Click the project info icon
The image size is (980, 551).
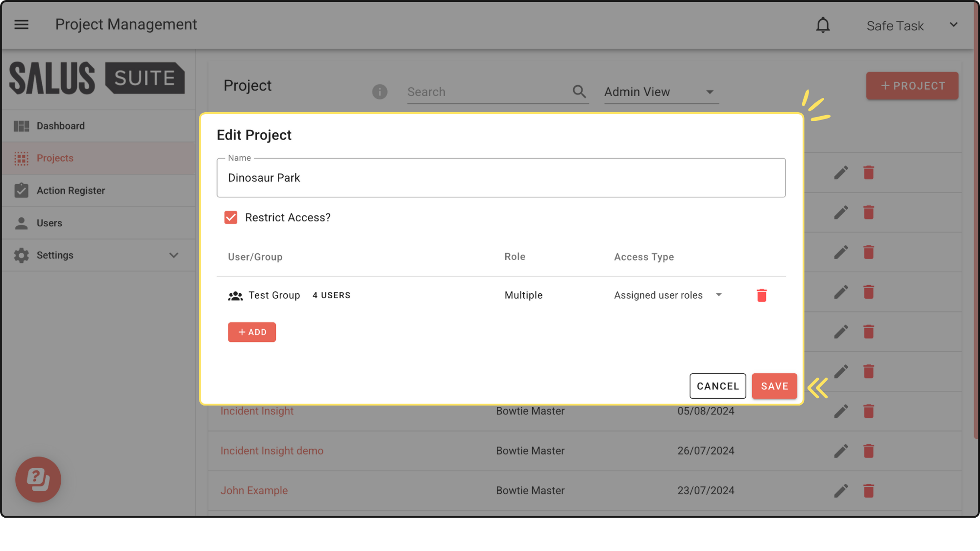click(x=379, y=92)
